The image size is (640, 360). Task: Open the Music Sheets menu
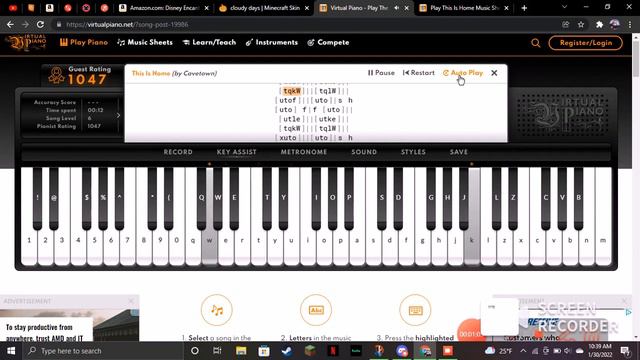pyautogui.click(x=145, y=42)
